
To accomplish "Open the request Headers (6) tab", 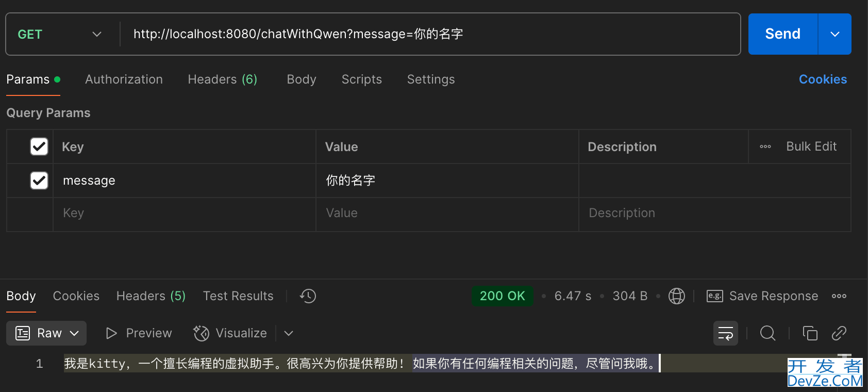I will coord(222,79).
